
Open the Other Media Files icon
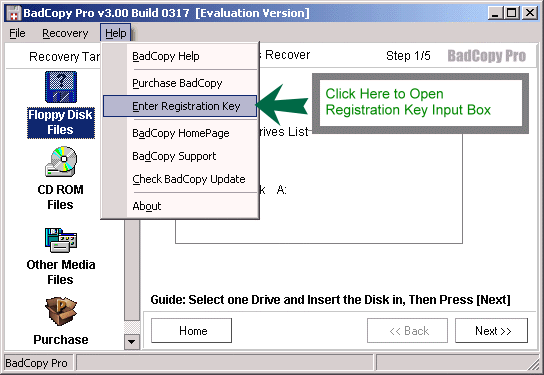[x=61, y=240]
